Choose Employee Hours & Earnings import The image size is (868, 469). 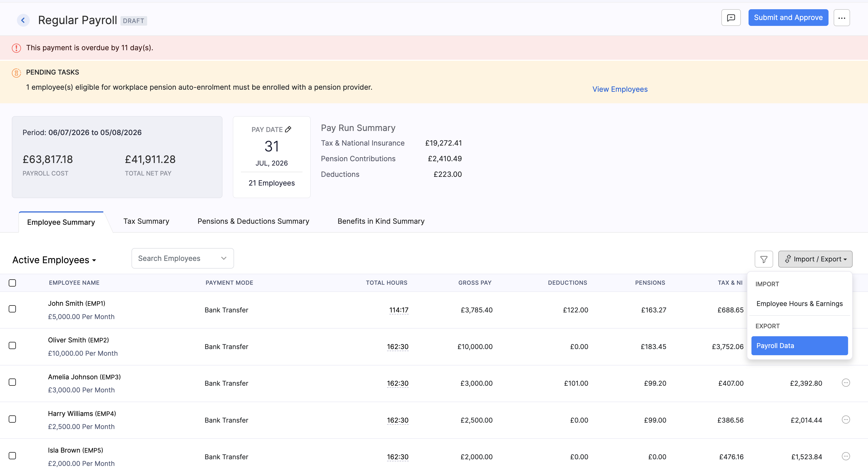click(x=800, y=304)
